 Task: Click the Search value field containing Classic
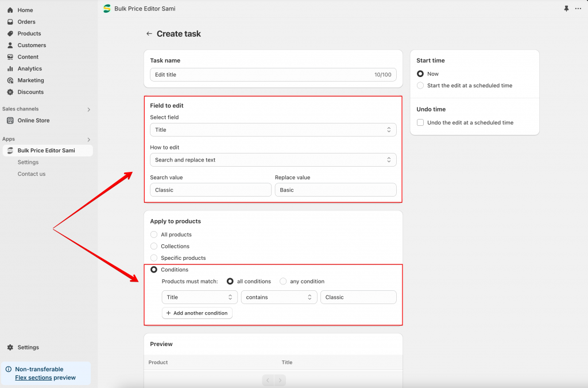pos(210,190)
